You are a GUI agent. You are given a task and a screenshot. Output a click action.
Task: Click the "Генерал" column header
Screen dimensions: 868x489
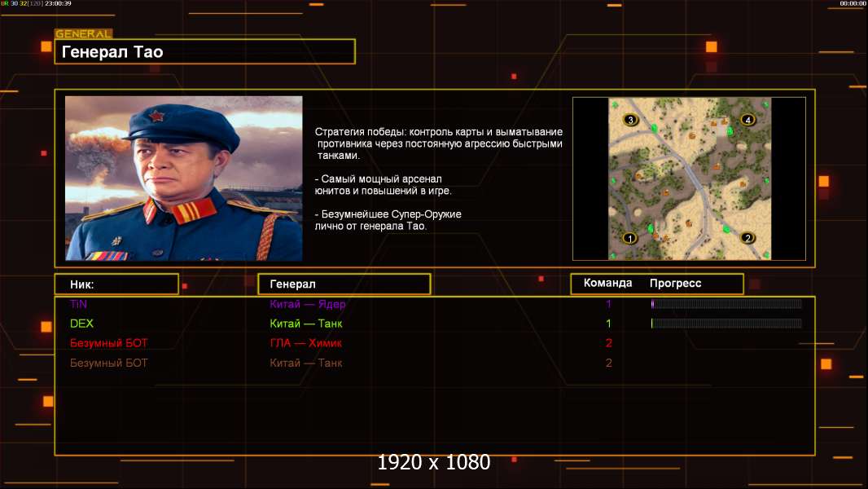[x=344, y=284]
